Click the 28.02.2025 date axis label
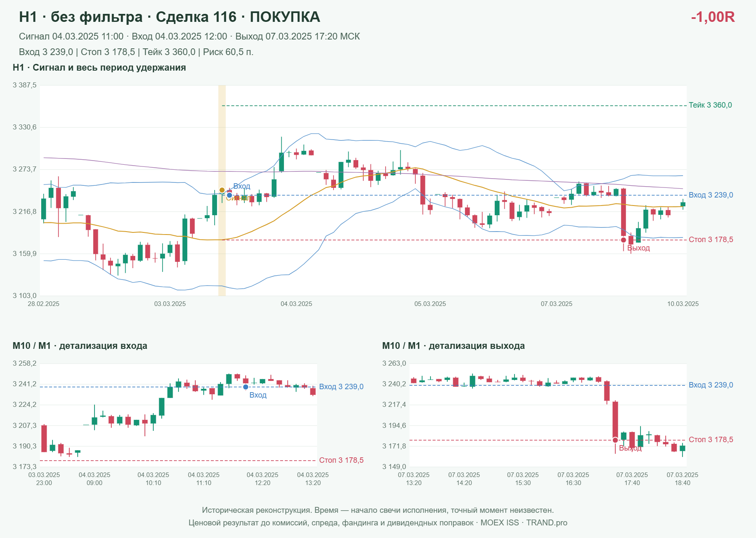 tap(44, 304)
